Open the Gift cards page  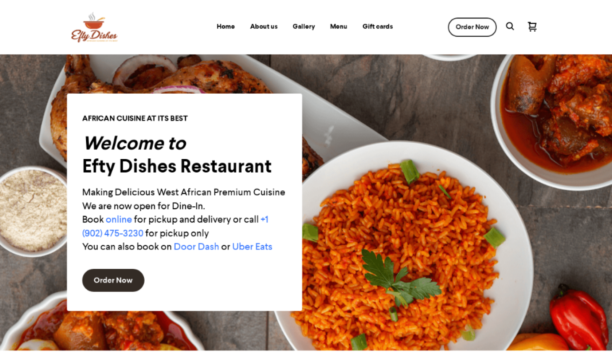pyautogui.click(x=377, y=27)
